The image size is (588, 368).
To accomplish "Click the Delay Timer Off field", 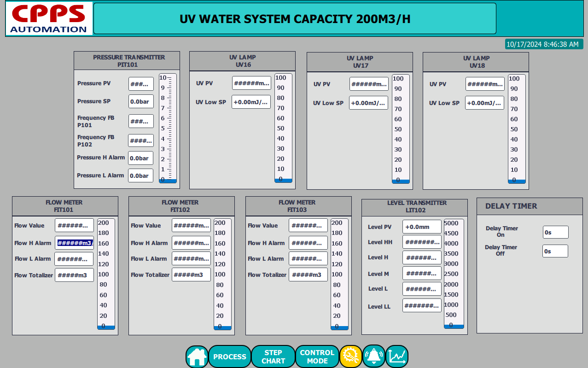I will (555, 251).
